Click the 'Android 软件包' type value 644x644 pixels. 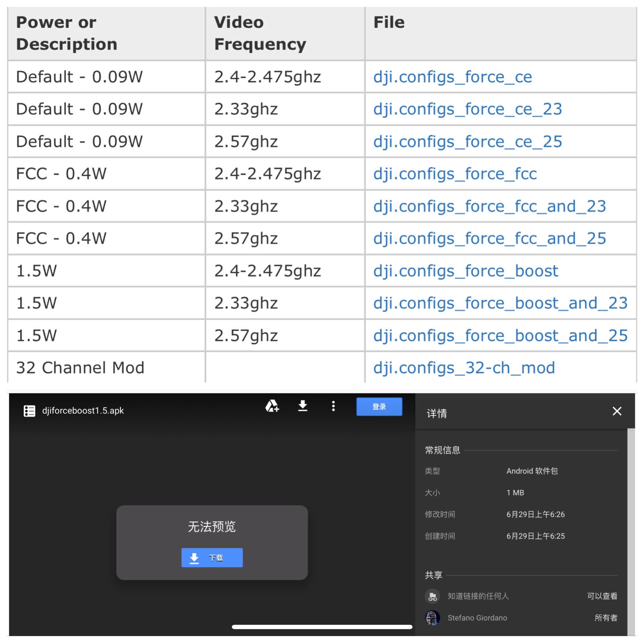[532, 471]
